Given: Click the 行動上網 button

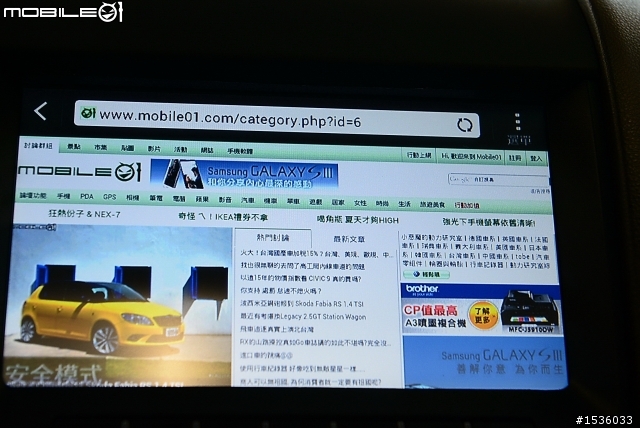Looking at the screenshot, I should (419, 155).
